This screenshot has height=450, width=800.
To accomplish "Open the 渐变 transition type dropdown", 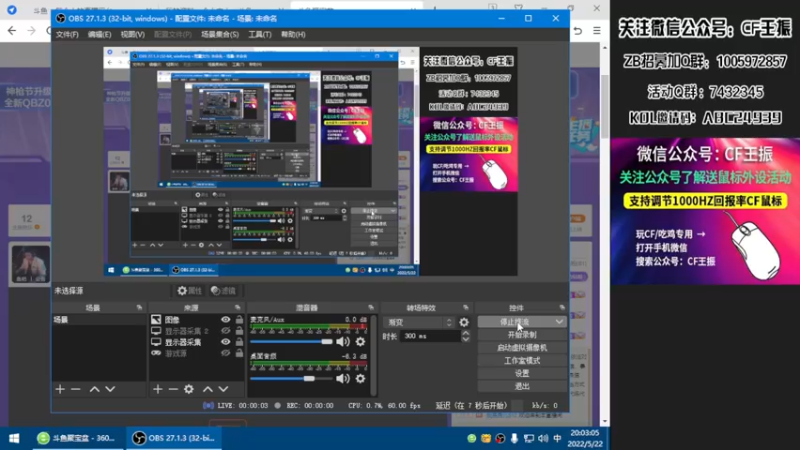I will pos(418,322).
